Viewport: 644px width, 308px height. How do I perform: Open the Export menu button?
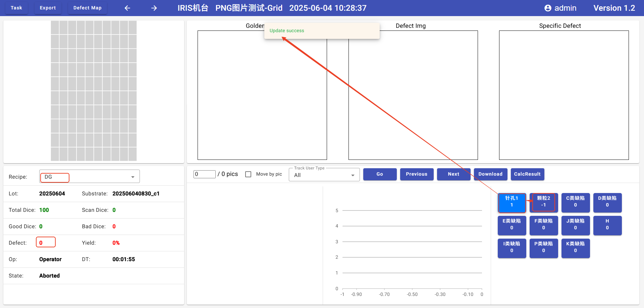point(48,8)
